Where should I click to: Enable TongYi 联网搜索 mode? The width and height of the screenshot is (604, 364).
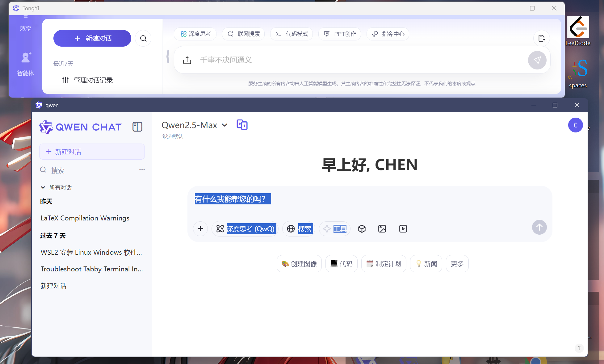(243, 34)
